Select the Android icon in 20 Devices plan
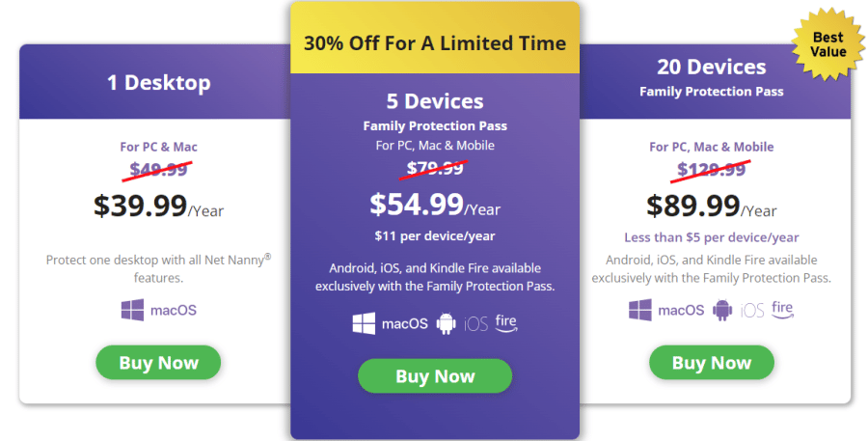This screenshot has height=441, width=868. click(x=721, y=311)
